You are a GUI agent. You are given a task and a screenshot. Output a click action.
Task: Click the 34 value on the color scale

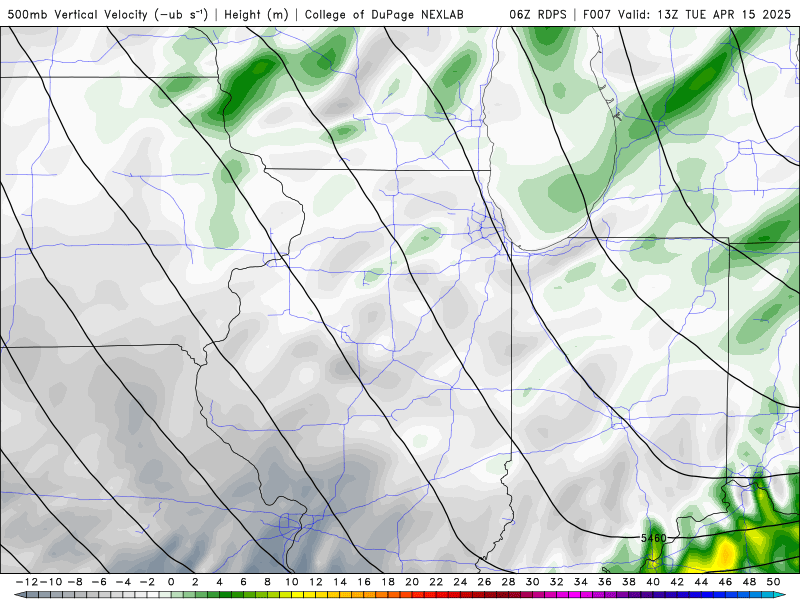click(581, 582)
